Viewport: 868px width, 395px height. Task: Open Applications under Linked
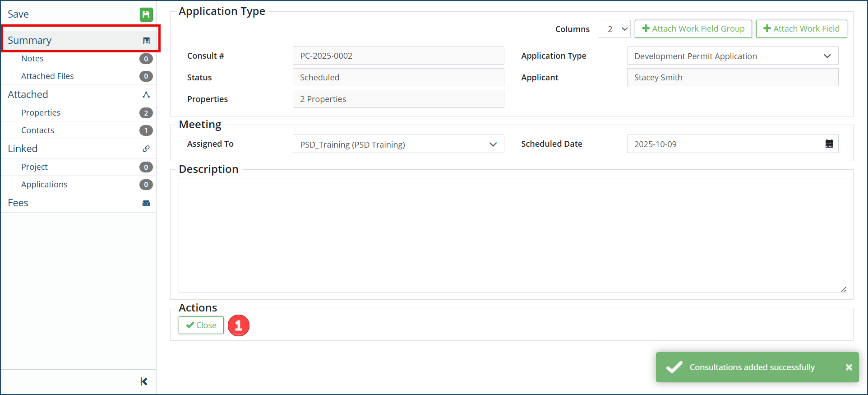(44, 185)
